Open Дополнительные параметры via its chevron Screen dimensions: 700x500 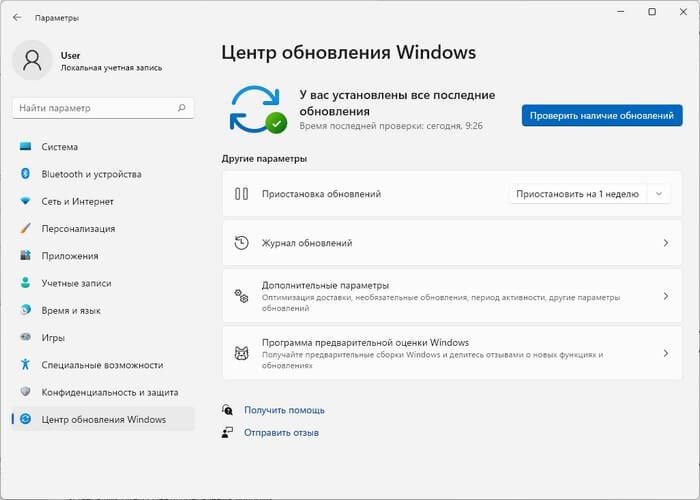pyautogui.click(x=666, y=296)
